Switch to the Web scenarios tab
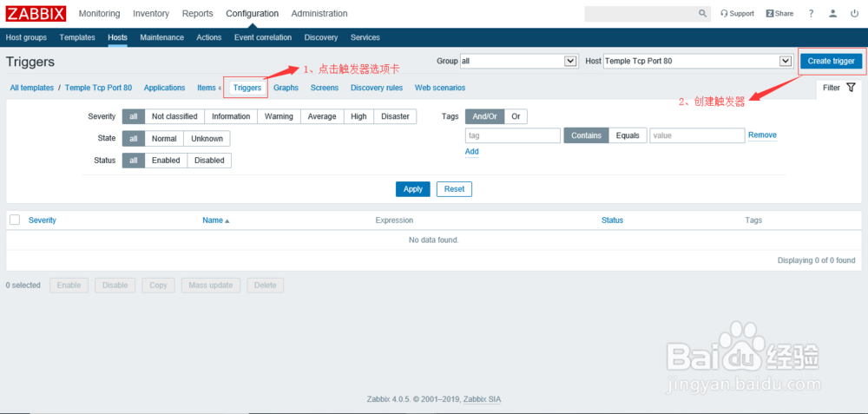Viewport: 868px width, 414px height. [x=440, y=88]
